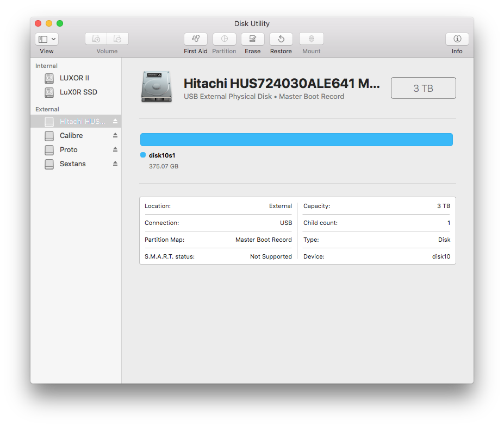Screen dimensions: 504x427
Task: Click the Capacity 3 TB table value
Action: click(x=444, y=206)
